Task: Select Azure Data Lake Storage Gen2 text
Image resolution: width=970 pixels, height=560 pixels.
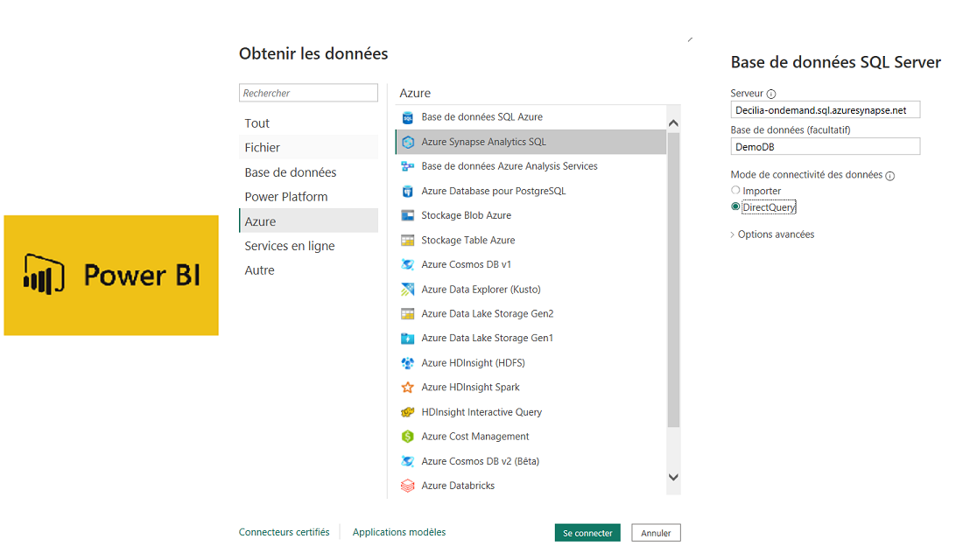Action: (488, 313)
